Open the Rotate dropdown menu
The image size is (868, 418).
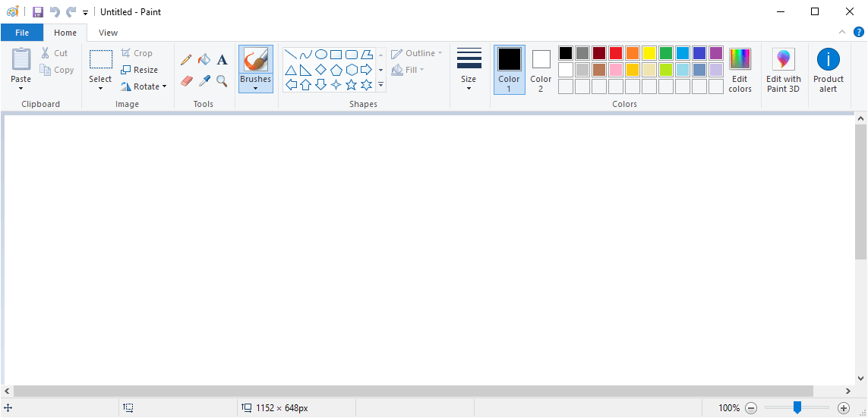(x=144, y=86)
